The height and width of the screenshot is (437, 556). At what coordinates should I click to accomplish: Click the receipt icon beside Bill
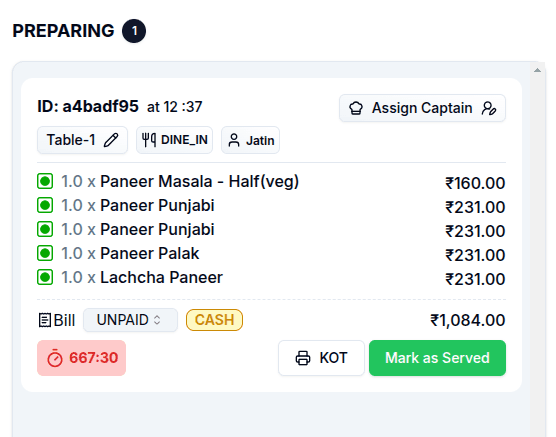tap(45, 320)
